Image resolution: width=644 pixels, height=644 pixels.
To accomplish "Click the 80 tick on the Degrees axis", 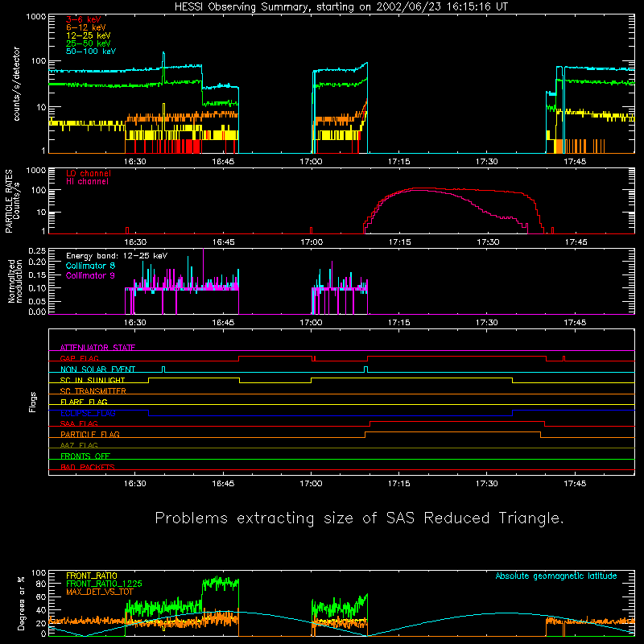I will pyautogui.click(x=41, y=584).
